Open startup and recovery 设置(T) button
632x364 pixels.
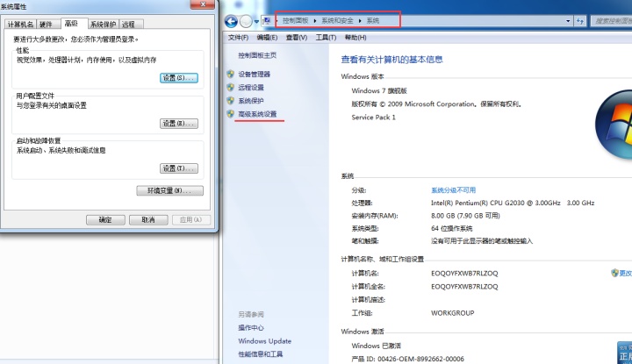click(179, 168)
